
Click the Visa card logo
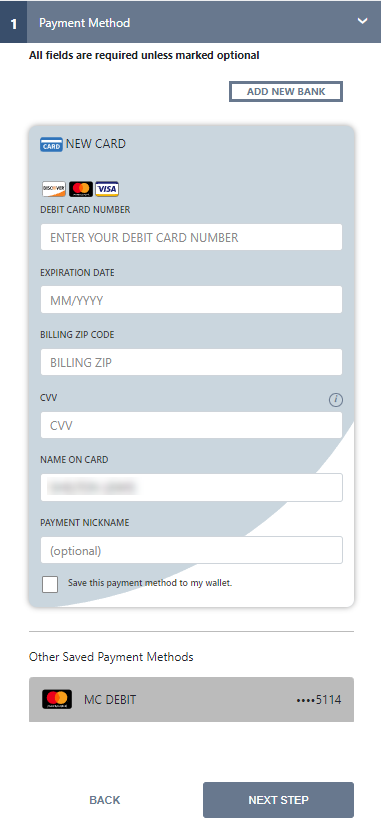(x=107, y=189)
